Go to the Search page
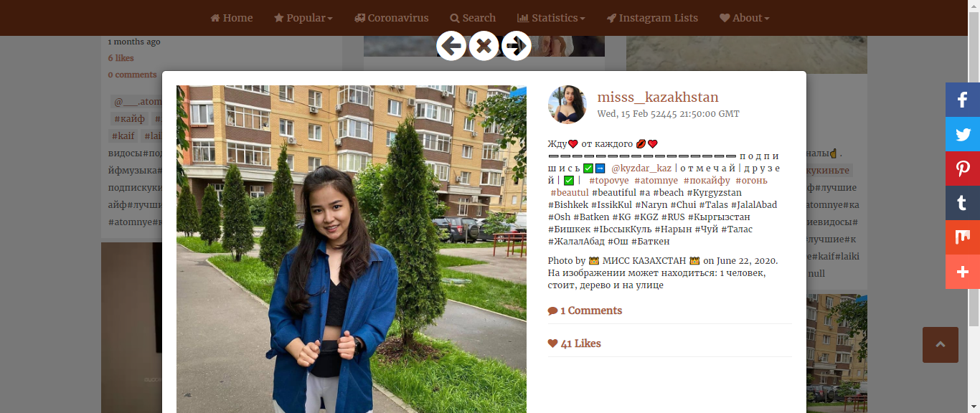 click(x=473, y=18)
